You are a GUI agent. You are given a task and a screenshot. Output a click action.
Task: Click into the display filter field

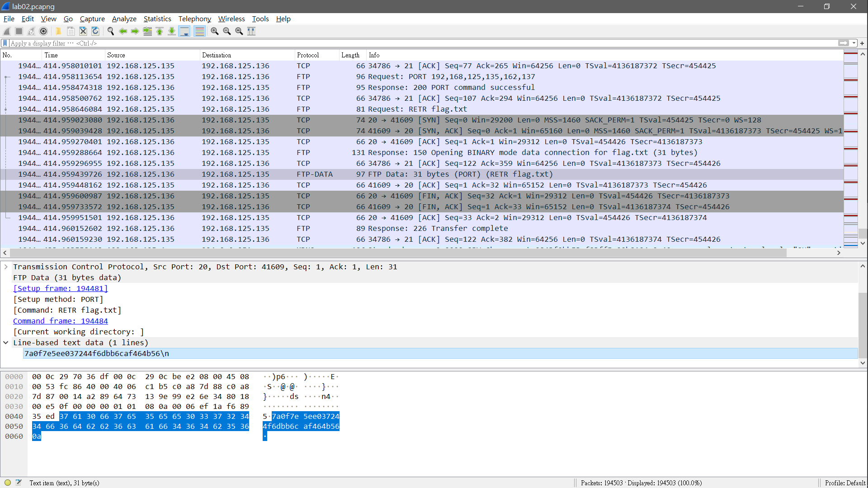pos(407,43)
